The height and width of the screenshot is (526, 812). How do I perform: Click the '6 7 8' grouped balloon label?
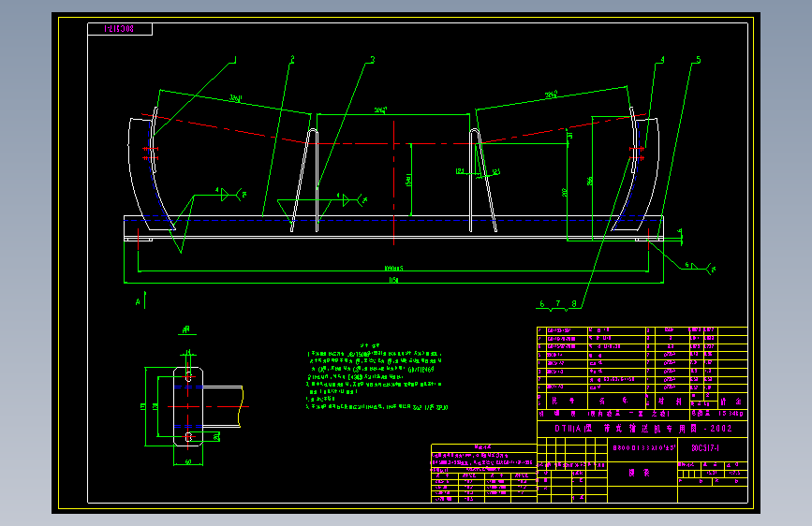coord(558,304)
